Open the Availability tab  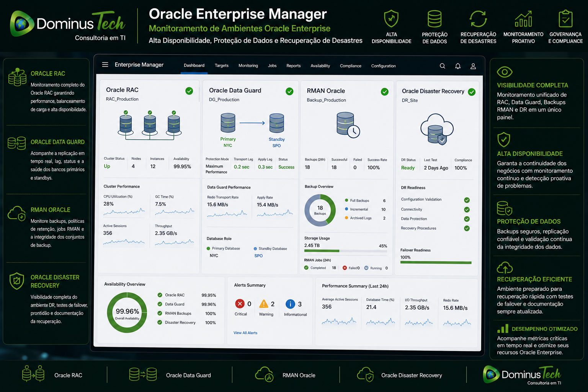coord(320,66)
